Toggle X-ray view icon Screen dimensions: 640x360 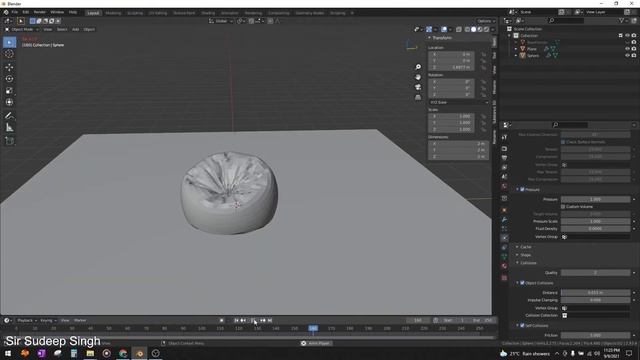[x=459, y=29]
